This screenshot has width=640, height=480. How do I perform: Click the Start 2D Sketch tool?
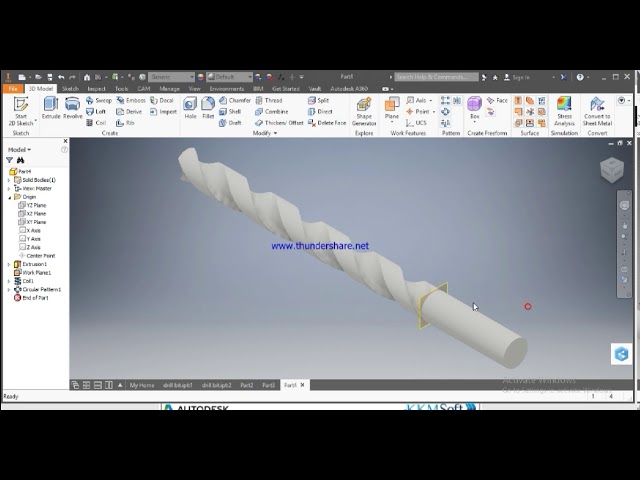[x=21, y=111]
